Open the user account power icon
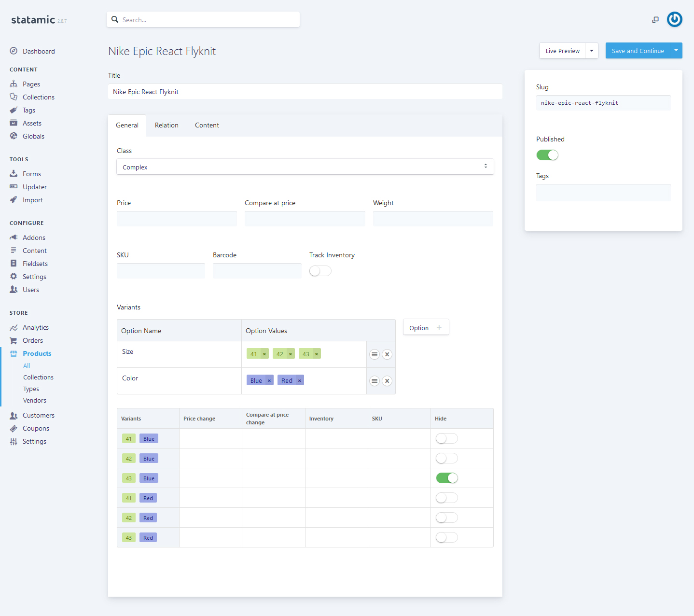The height and width of the screenshot is (616, 694). (675, 19)
